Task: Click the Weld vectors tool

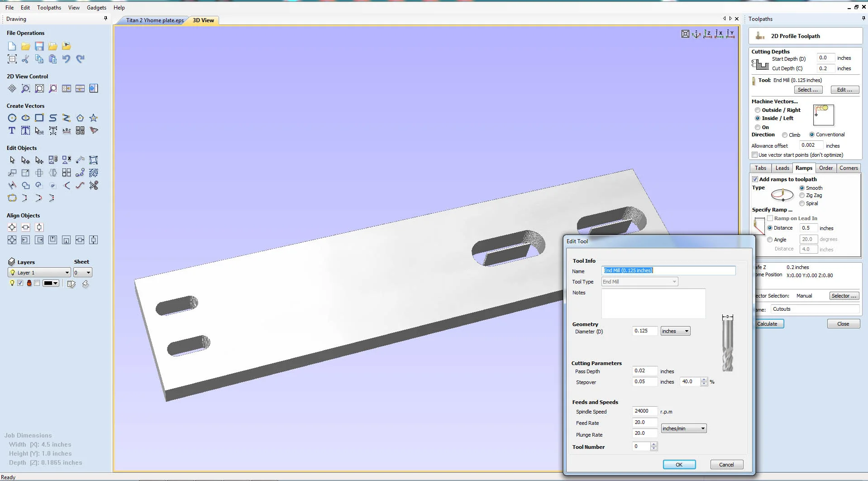Action: pos(26,185)
